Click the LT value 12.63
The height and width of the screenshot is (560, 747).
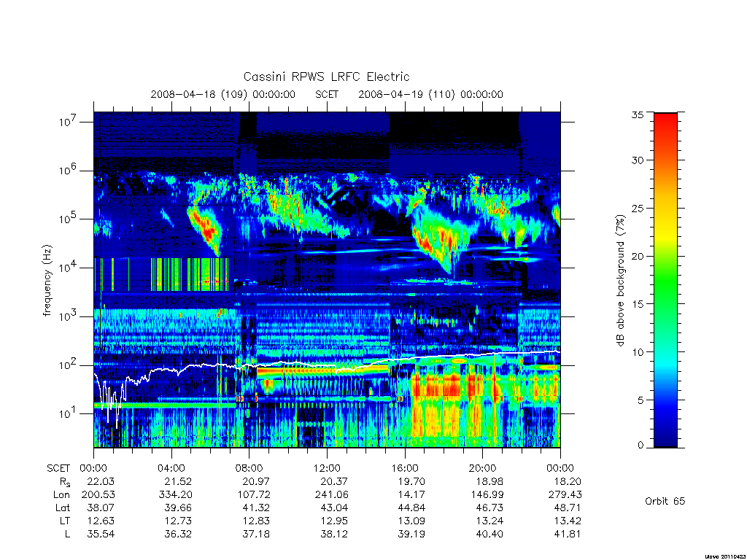101,521
